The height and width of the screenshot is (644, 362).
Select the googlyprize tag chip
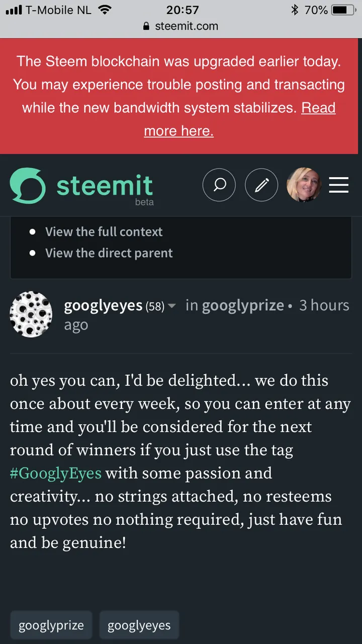[x=51, y=625]
